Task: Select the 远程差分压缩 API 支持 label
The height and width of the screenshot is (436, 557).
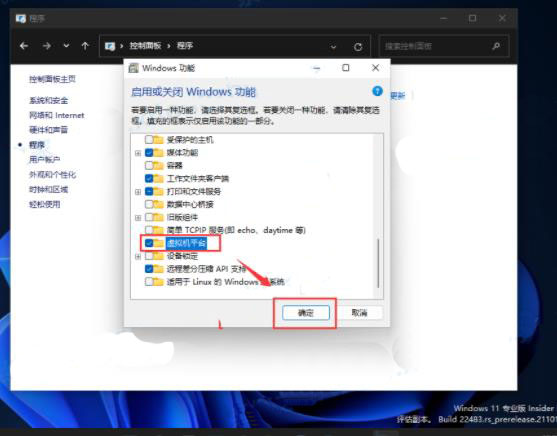Action: (x=206, y=269)
